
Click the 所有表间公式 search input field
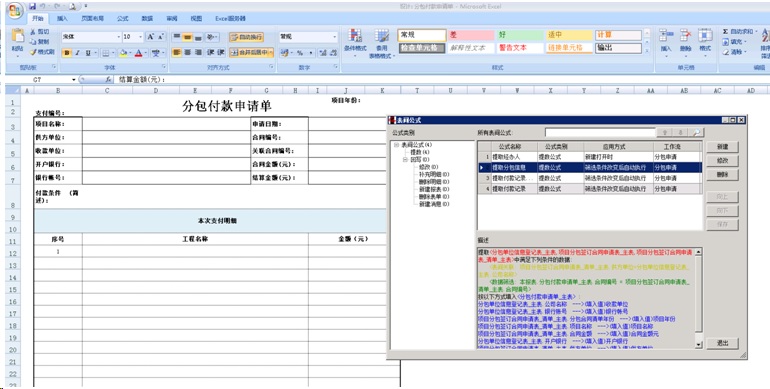[x=601, y=133]
